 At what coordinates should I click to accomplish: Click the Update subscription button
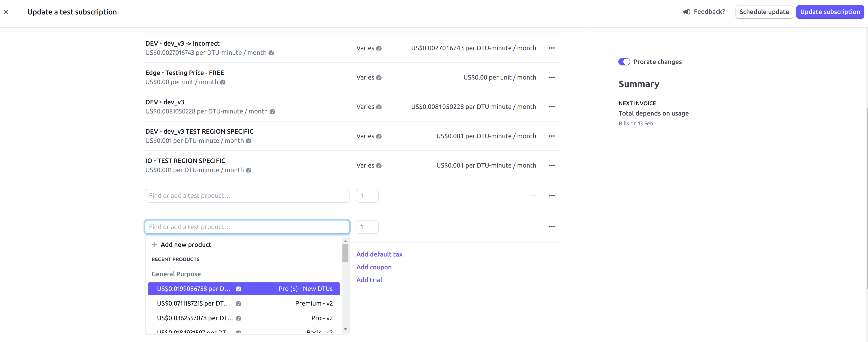pyautogui.click(x=830, y=12)
